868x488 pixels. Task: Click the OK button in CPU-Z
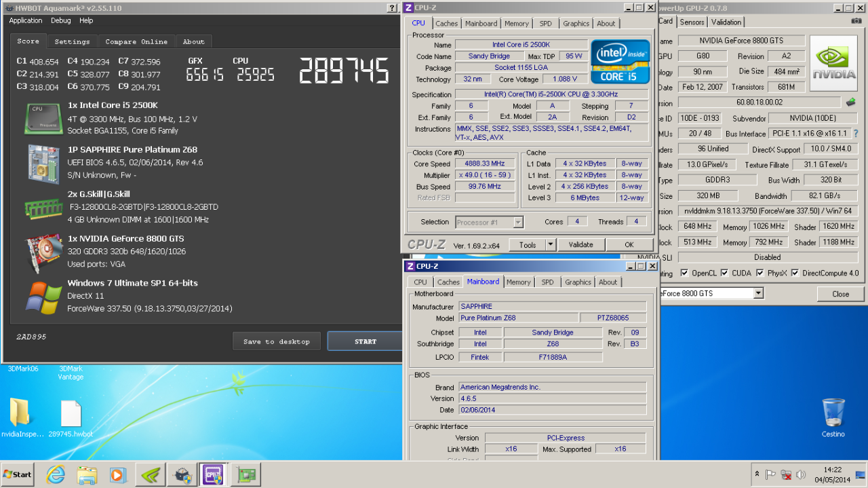(x=629, y=245)
